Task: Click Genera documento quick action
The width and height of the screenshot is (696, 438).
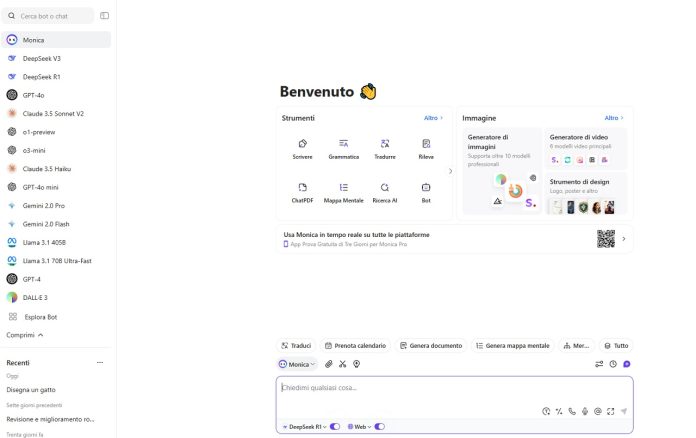Action: tap(431, 346)
